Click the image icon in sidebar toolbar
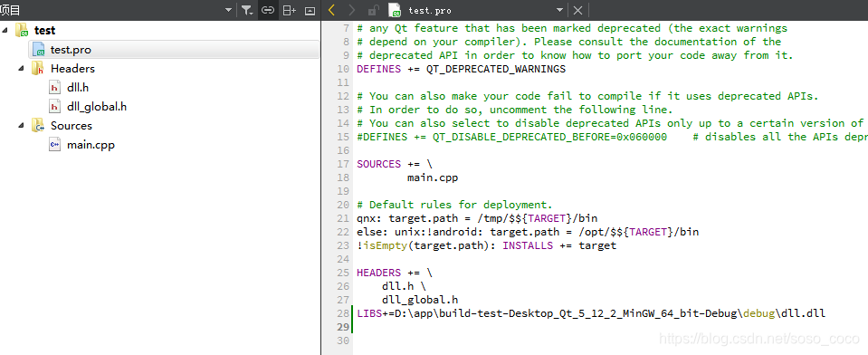Screen dimensions: 868x355 point(310,10)
